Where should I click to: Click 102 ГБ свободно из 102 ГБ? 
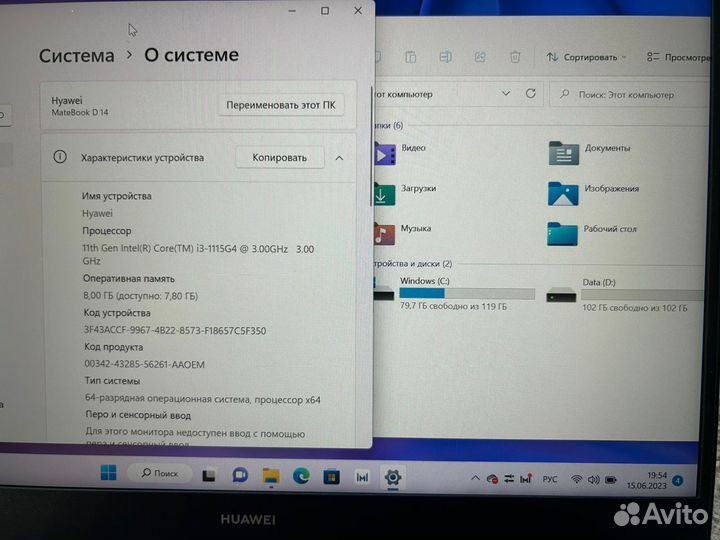coord(635,308)
